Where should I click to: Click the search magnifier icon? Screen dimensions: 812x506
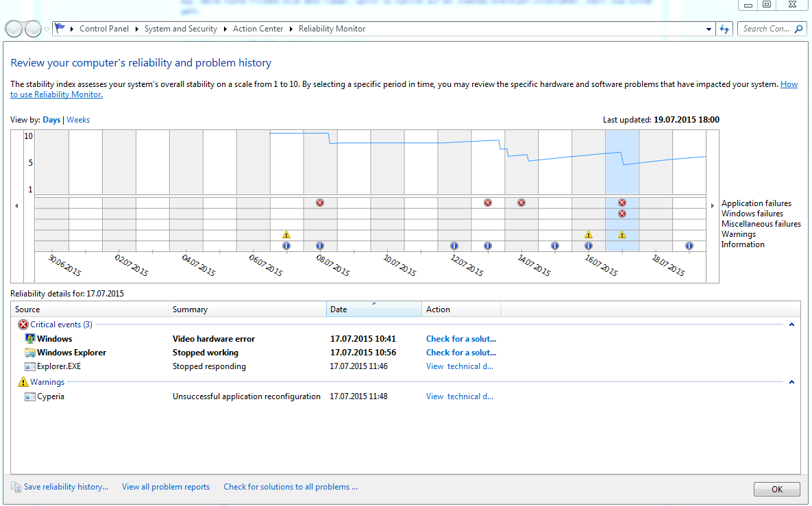799,29
